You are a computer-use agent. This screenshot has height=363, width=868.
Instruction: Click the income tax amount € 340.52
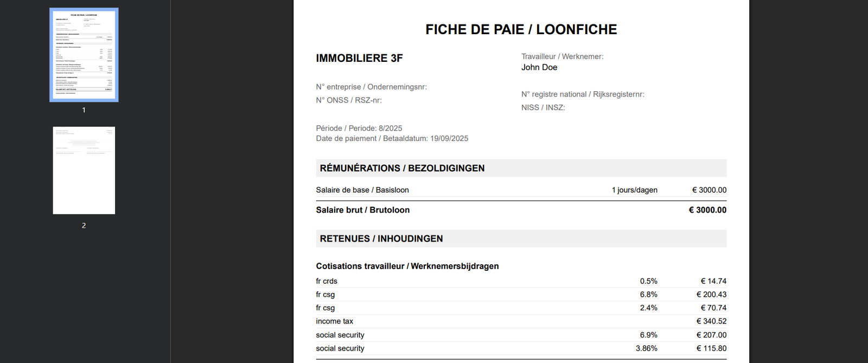point(711,321)
